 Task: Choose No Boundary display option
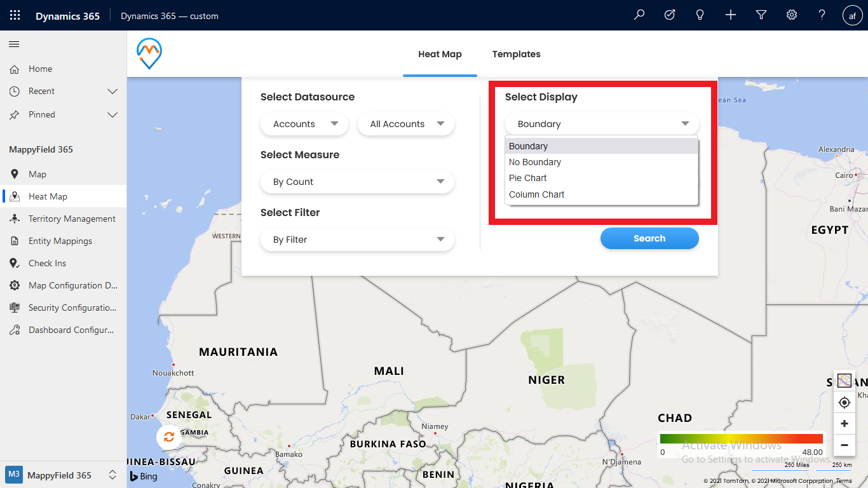[602, 162]
